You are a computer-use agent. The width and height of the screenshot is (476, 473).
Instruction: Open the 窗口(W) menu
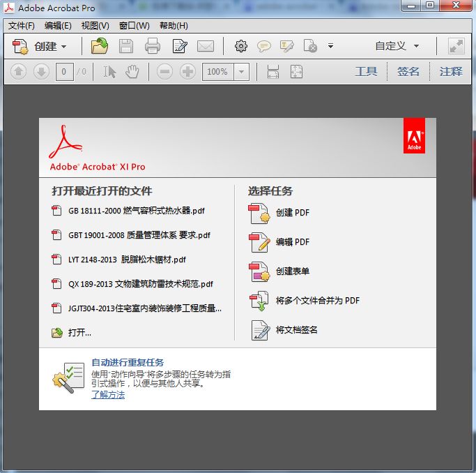[135, 26]
